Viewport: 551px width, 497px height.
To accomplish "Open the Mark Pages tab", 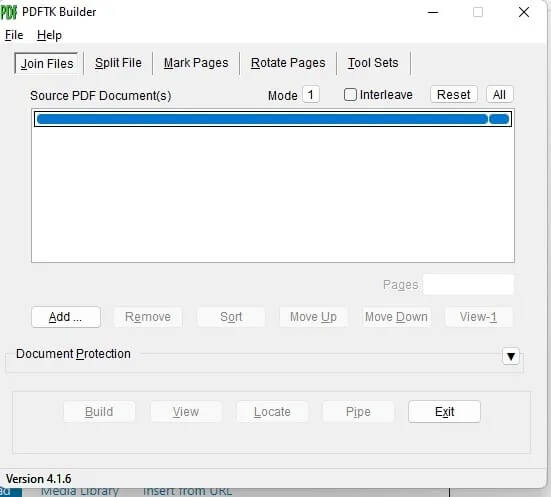I will (196, 63).
